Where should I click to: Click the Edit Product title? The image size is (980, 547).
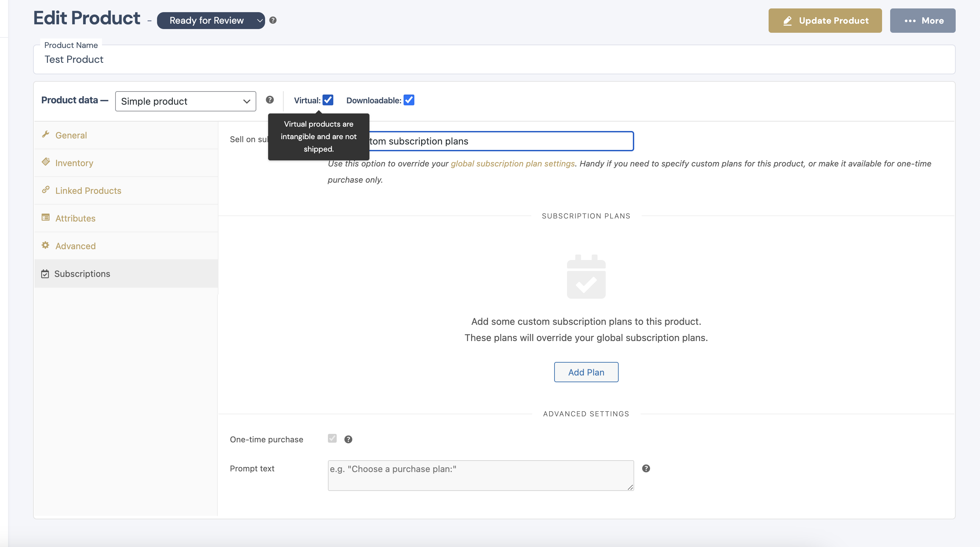tap(87, 18)
